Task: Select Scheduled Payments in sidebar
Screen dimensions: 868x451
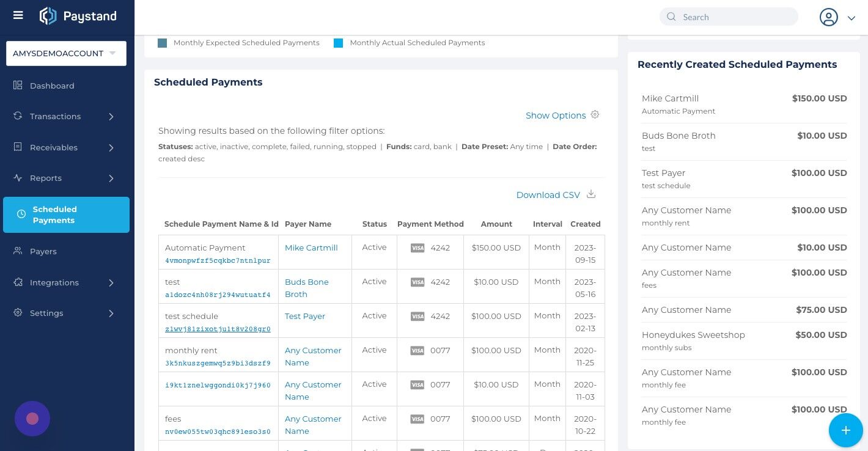Action: pos(66,215)
